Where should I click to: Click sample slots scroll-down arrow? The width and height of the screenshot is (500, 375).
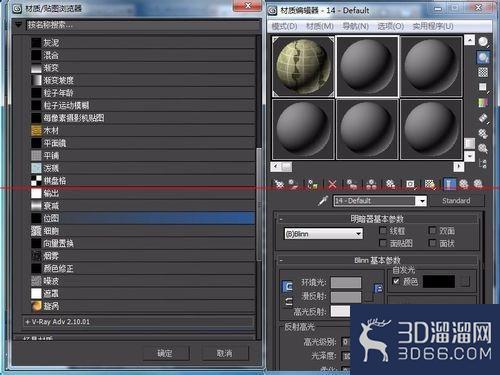click(x=469, y=156)
